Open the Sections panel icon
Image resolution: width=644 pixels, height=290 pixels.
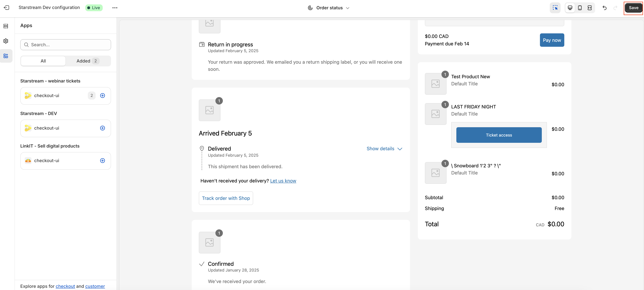coord(6,26)
